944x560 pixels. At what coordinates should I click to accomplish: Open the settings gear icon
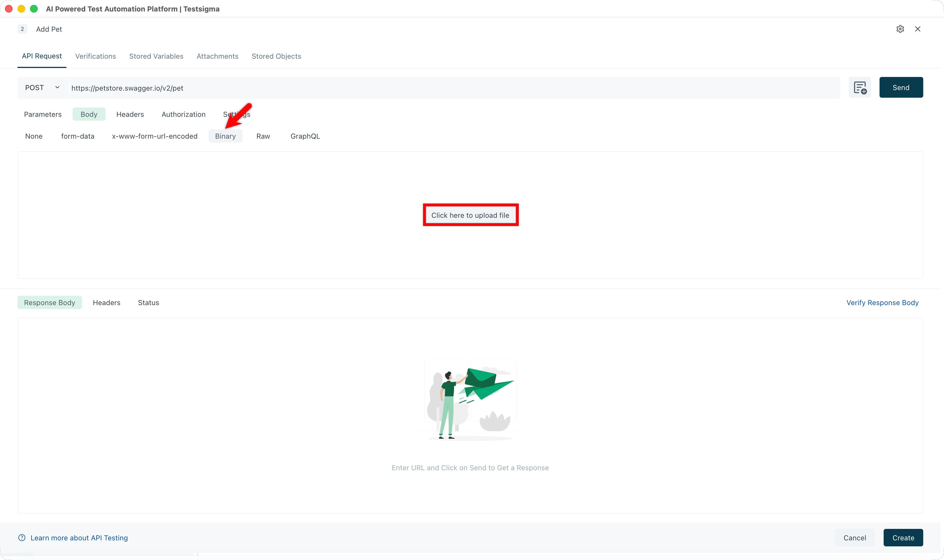click(900, 29)
